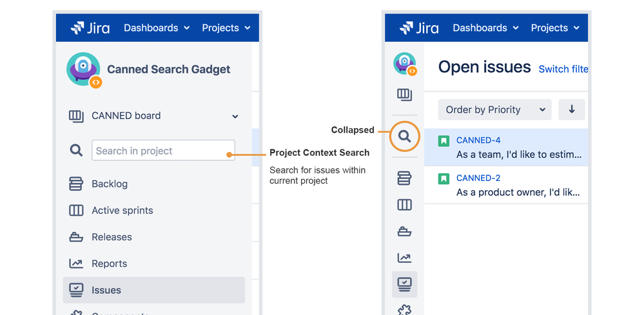
Task: Open Backlog in the expanded sidebar
Action: [110, 184]
